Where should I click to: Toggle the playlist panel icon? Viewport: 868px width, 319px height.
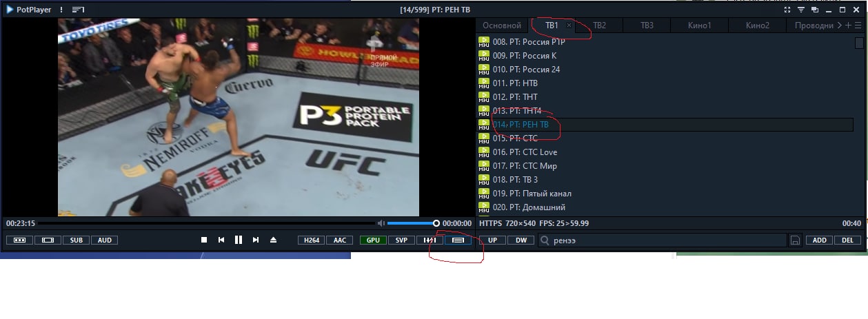(x=458, y=240)
